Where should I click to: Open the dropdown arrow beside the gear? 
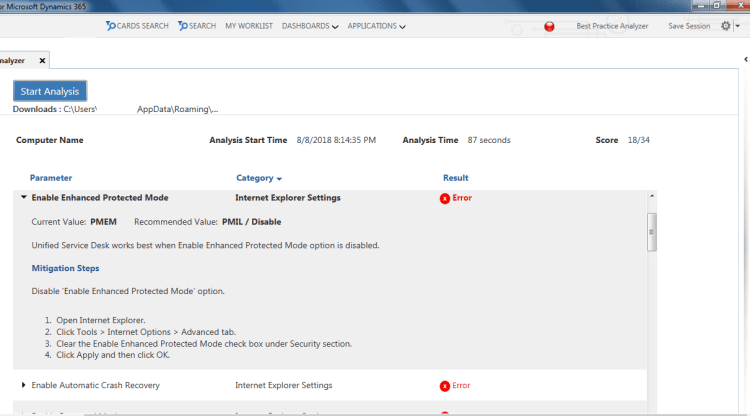738,26
